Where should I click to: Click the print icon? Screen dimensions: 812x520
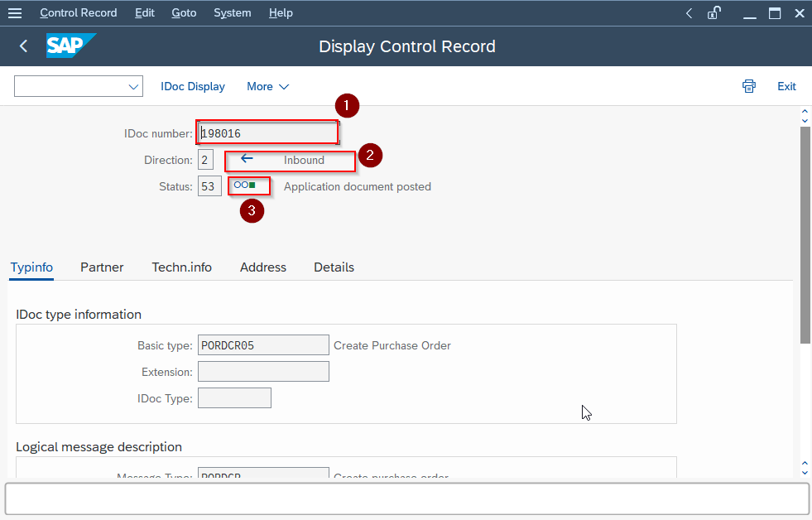click(749, 86)
